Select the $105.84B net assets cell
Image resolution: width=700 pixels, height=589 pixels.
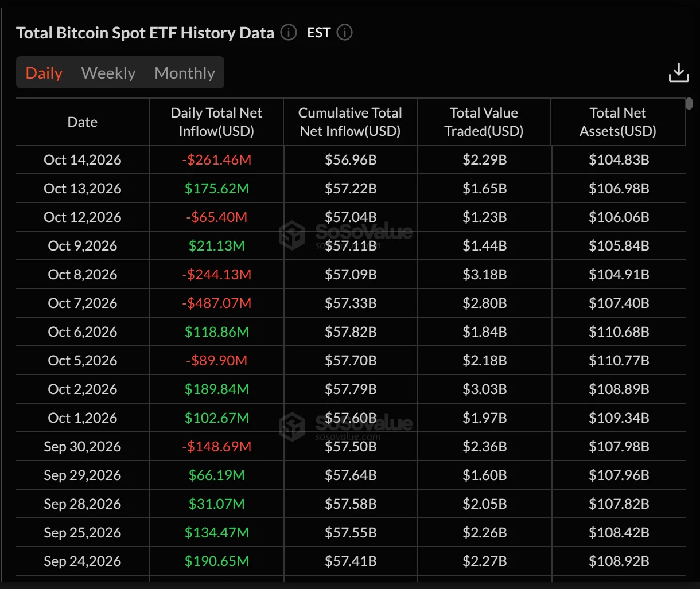(x=619, y=245)
